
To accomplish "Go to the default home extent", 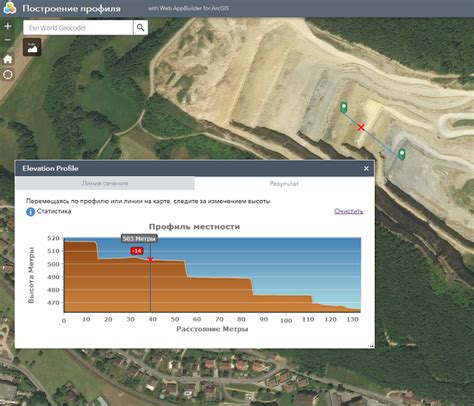I will (x=8, y=59).
